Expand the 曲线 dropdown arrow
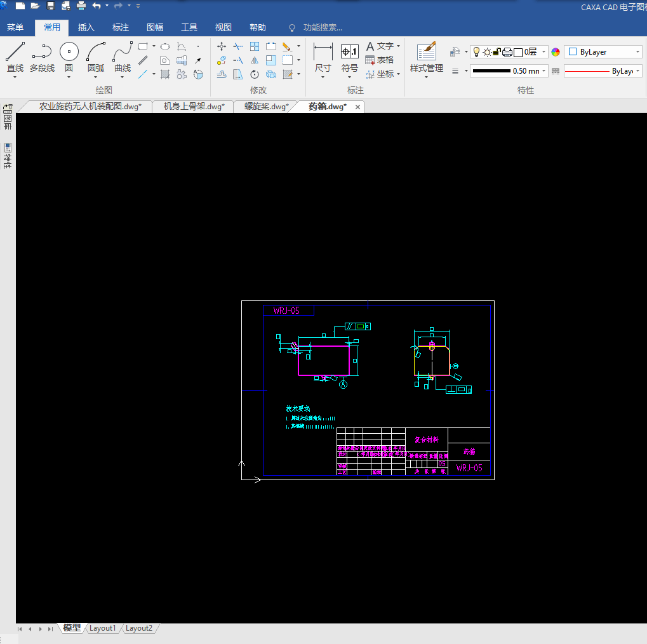Screen dimensions: 647x644 (x=122, y=77)
